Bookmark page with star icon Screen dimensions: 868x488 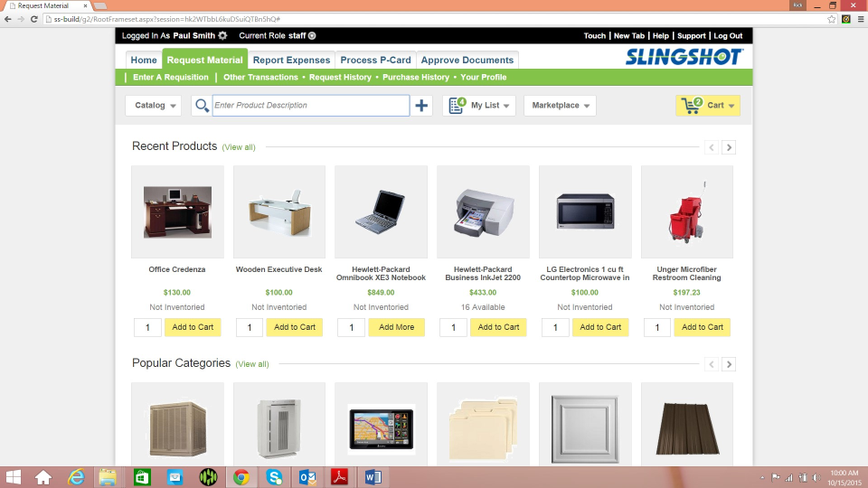832,19
